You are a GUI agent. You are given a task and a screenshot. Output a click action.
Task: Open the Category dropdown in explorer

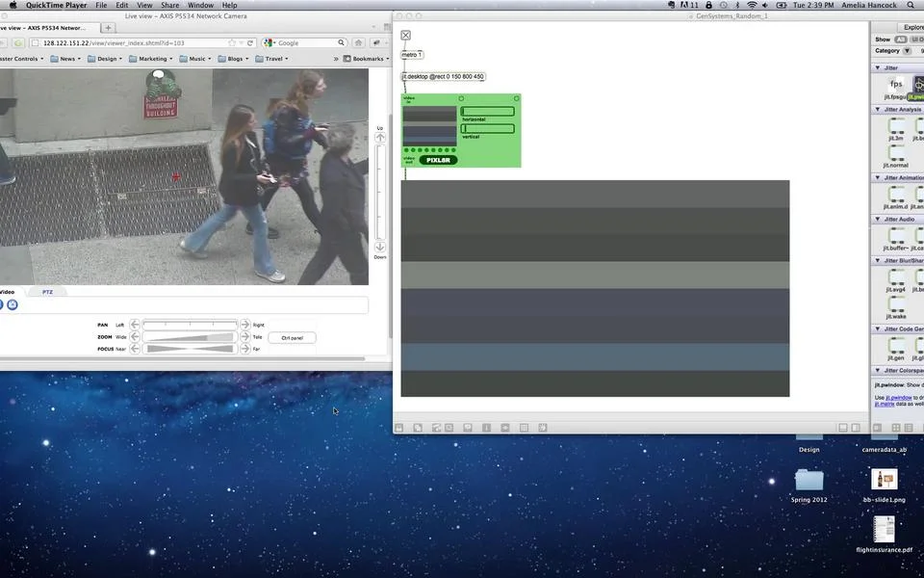907,51
